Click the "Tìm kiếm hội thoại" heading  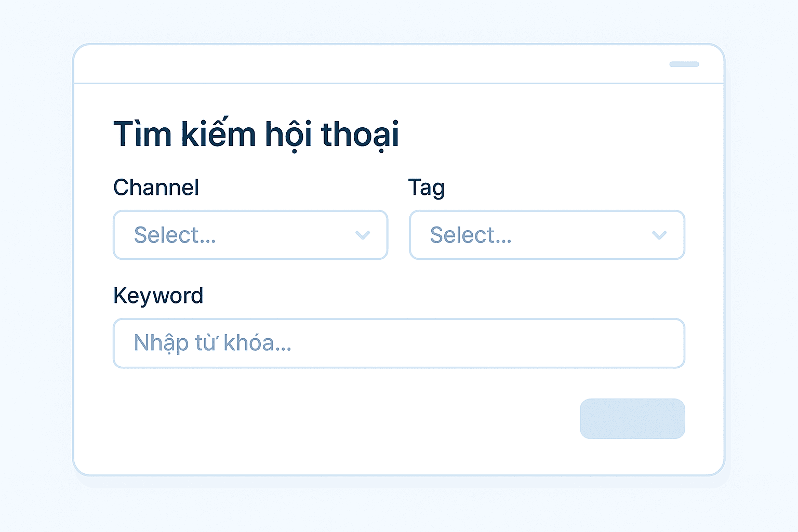[256, 135]
